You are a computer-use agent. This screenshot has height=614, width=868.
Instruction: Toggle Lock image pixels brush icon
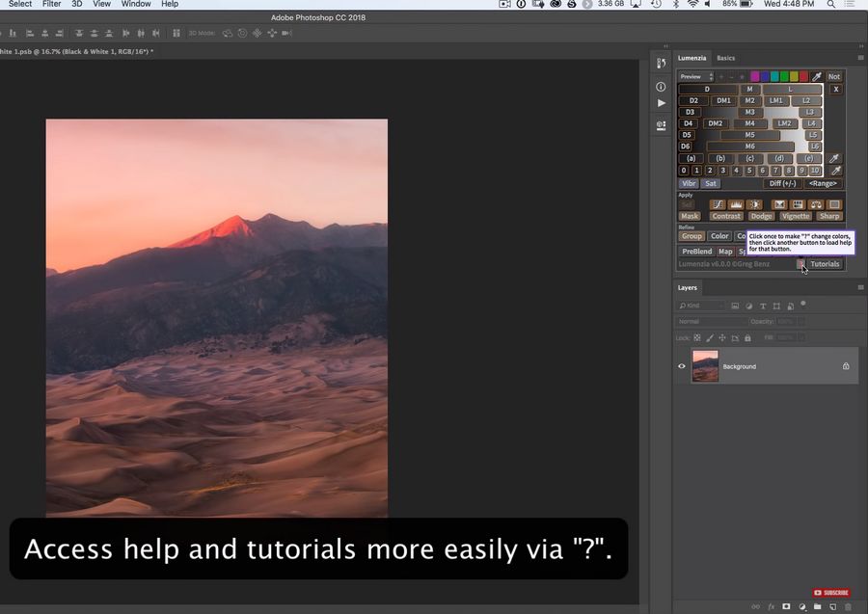coord(710,338)
